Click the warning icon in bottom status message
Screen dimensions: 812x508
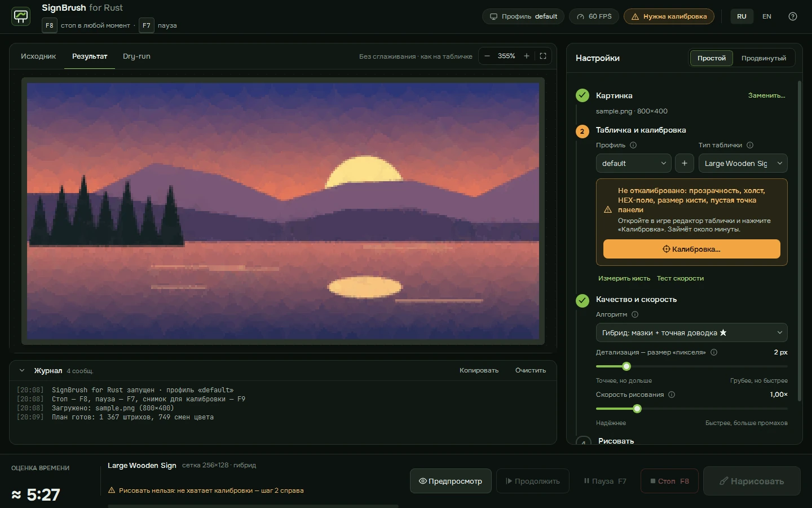tap(112, 491)
